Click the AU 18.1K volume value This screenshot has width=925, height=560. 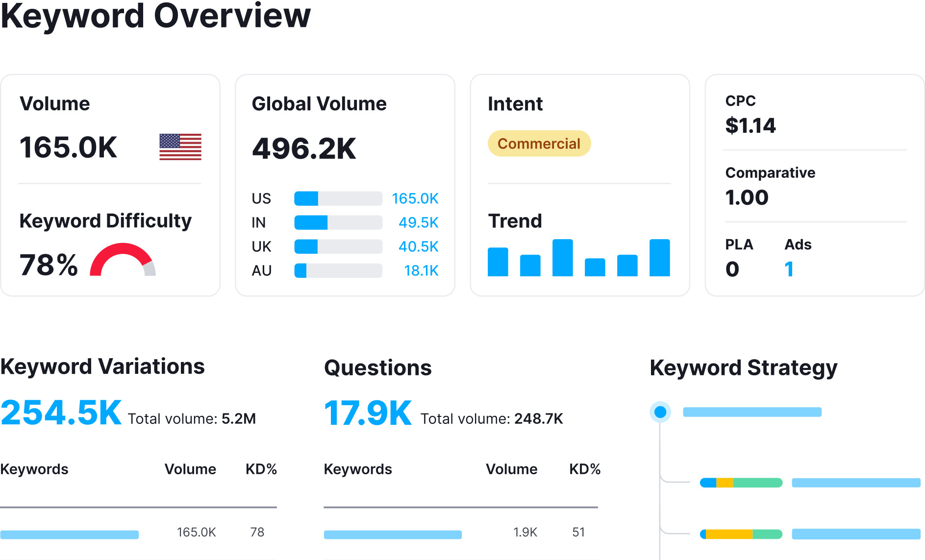[x=421, y=270]
